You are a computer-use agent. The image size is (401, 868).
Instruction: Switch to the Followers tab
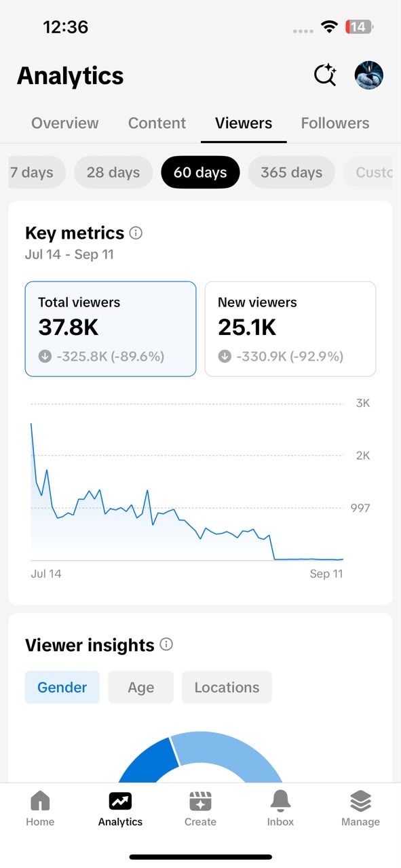tap(335, 123)
